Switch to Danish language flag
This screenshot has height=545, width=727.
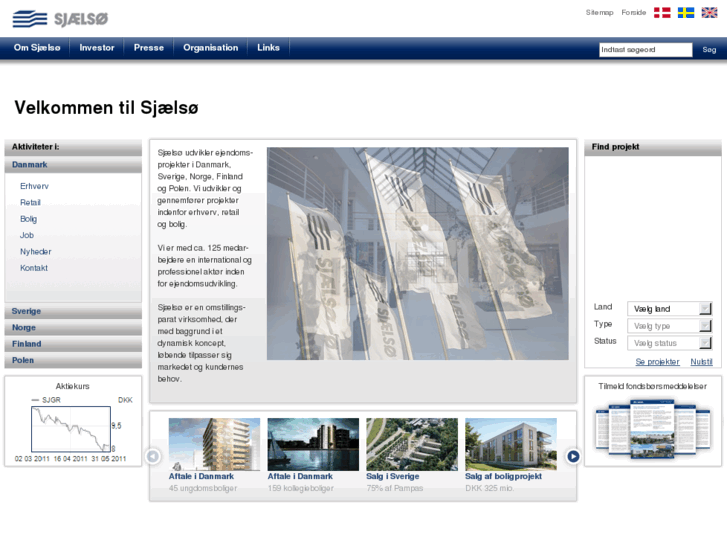tap(662, 13)
